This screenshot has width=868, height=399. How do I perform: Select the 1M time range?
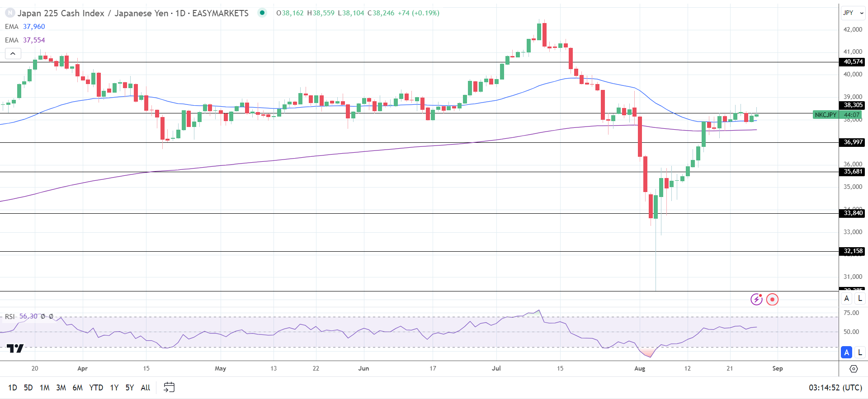pos(44,388)
